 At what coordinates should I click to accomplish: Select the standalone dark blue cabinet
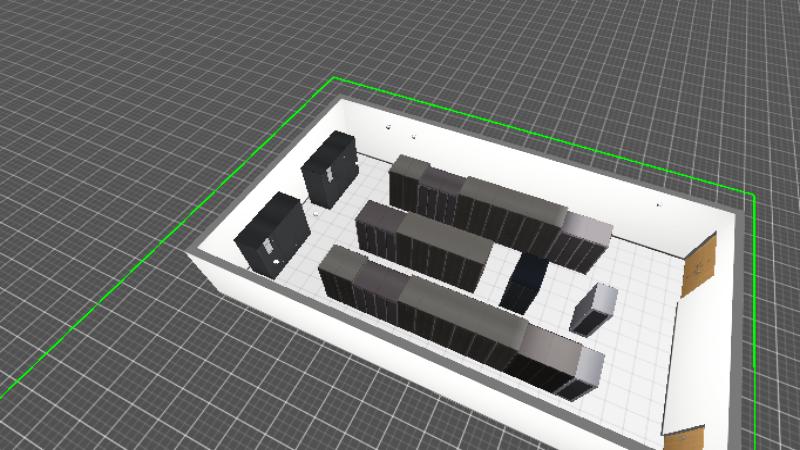click(x=523, y=280)
